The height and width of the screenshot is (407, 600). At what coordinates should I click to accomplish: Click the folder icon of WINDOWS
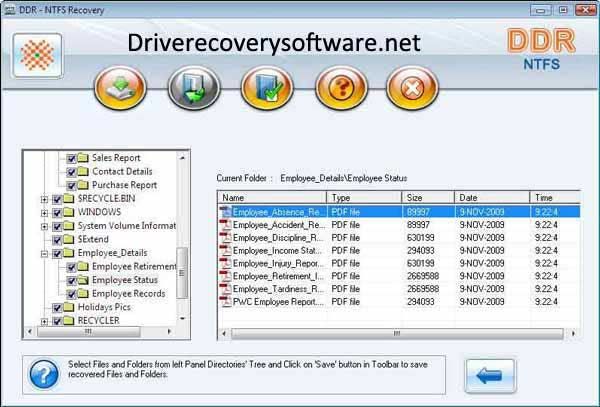point(69,212)
